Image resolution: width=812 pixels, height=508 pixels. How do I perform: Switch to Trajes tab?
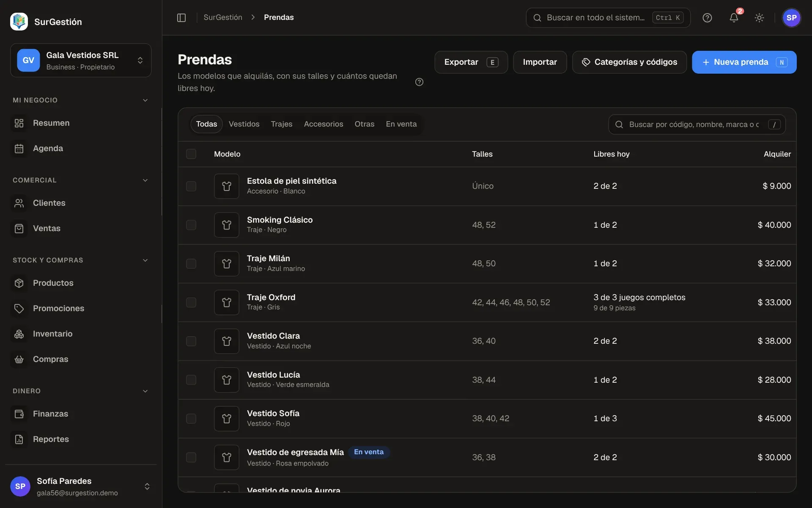tap(282, 124)
